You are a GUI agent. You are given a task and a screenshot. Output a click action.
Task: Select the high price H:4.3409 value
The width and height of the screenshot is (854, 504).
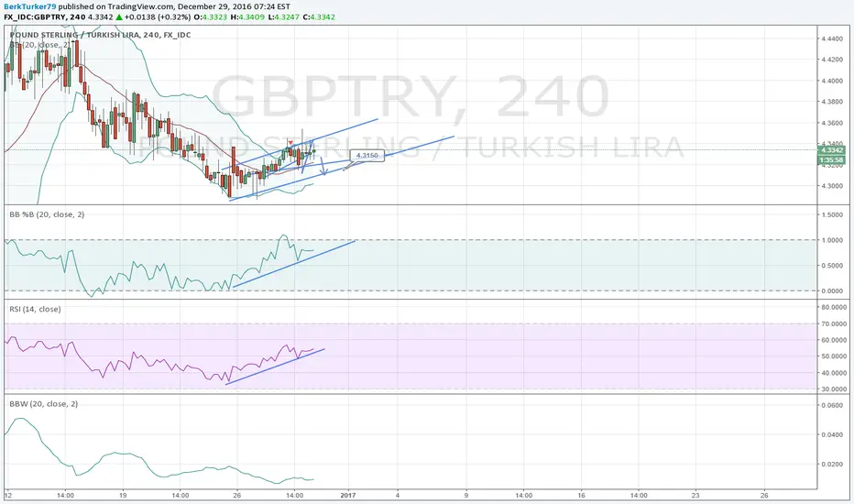[x=247, y=16]
